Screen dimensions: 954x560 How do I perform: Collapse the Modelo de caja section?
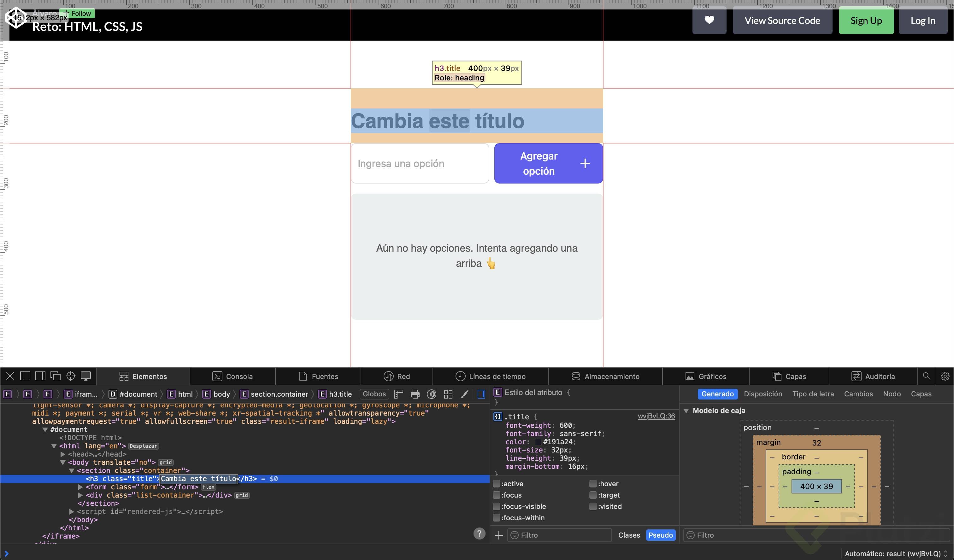(686, 411)
